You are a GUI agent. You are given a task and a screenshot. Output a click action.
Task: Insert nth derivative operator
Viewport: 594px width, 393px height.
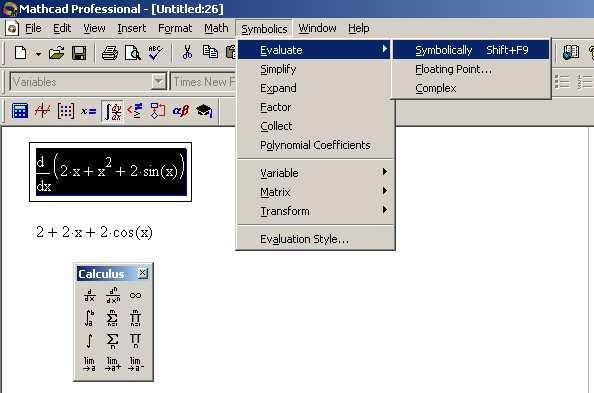tap(113, 295)
